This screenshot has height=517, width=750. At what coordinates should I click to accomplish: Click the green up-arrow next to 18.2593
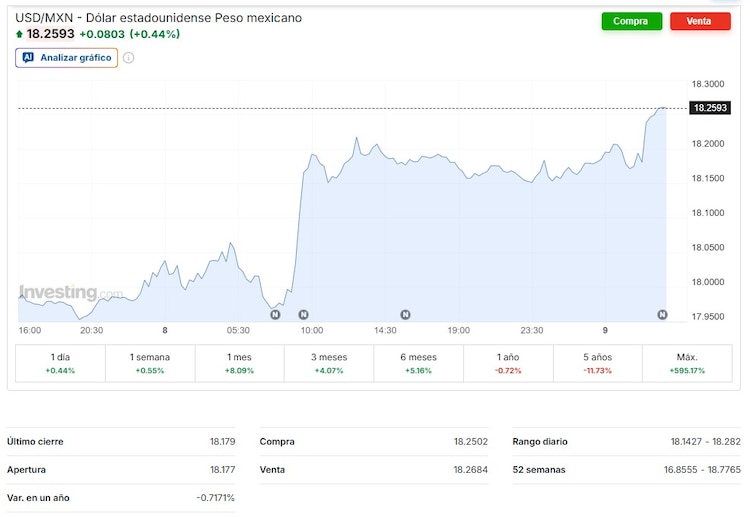pos(19,34)
